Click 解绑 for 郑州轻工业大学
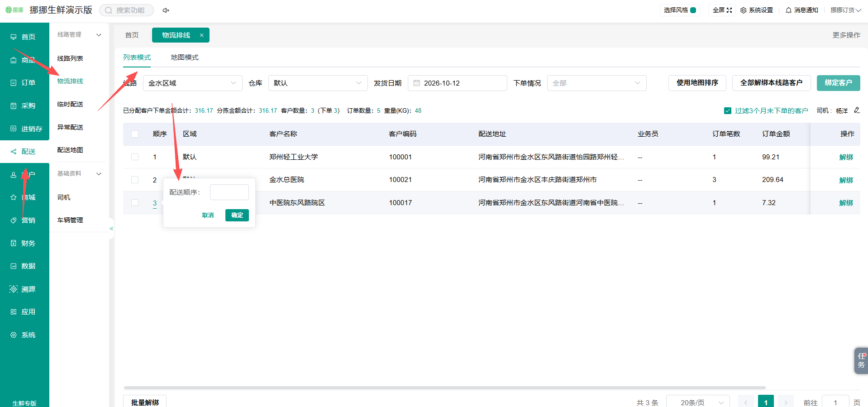The width and height of the screenshot is (868, 407). coord(846,157)
